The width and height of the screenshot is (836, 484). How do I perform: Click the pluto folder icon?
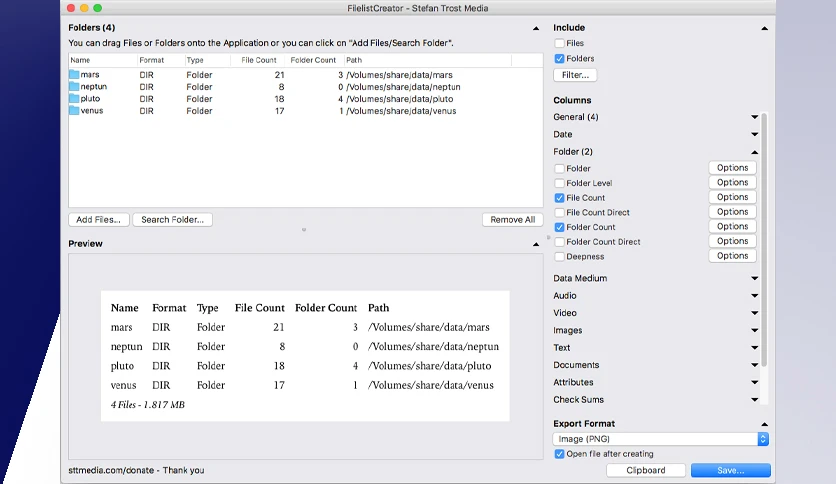coord(74,99)
